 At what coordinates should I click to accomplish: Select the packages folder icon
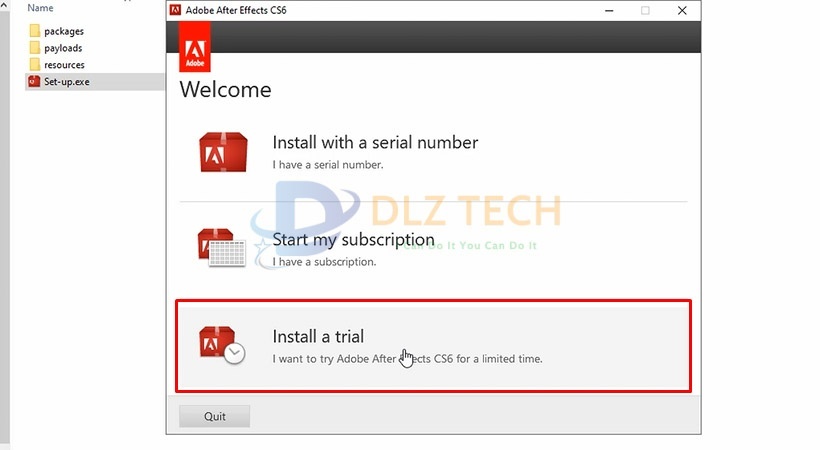[x=35, y=31]
